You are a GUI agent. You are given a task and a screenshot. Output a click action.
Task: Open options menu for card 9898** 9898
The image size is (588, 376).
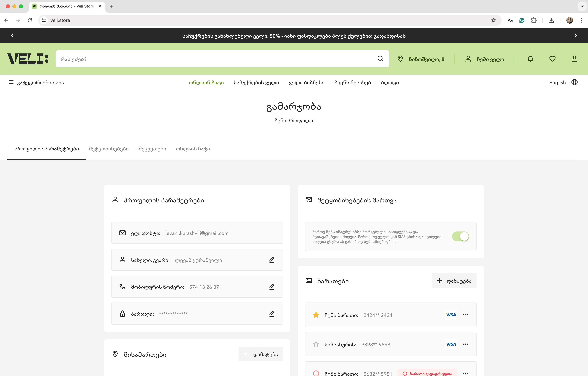tap(465, 344)
